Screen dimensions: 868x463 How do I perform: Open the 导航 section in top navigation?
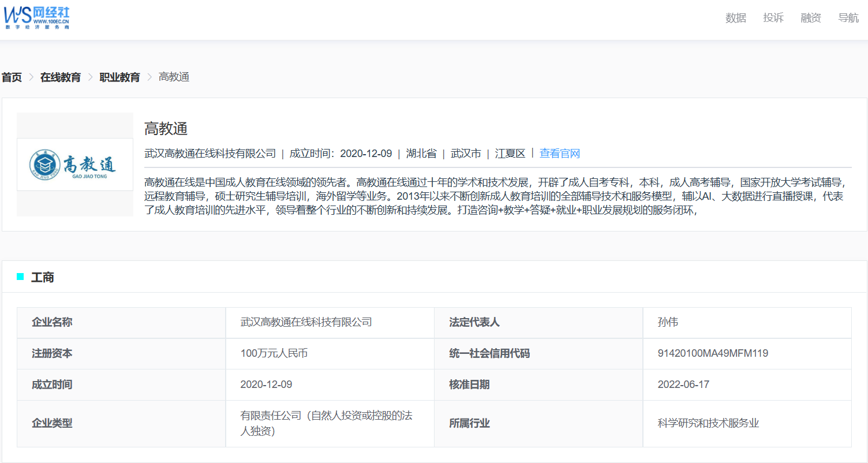848,18
